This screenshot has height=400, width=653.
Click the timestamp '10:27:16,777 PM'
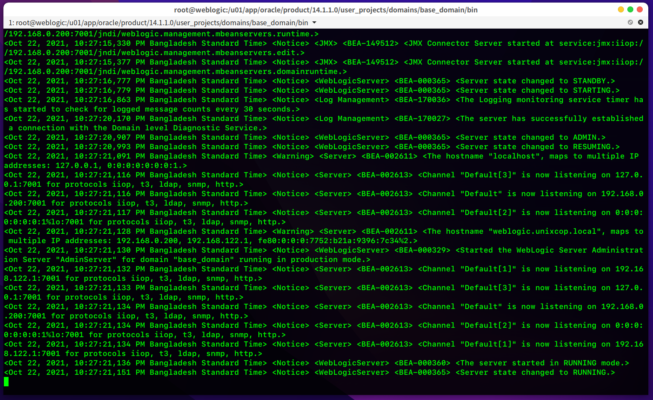(110, 81)
